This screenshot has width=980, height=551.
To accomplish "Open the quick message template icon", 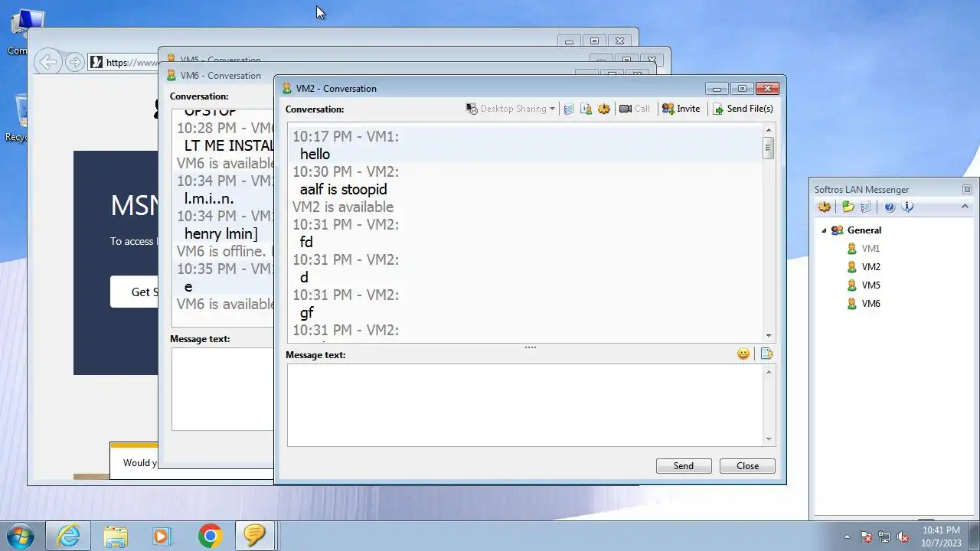I will 766,354.
